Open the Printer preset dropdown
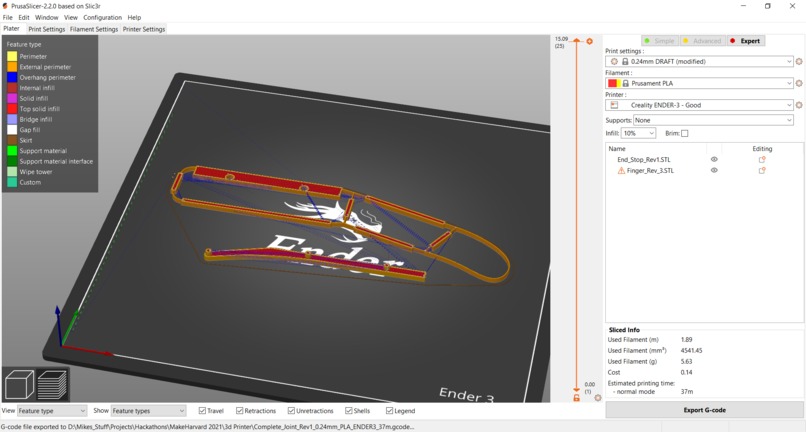Viewport: 806px width, 432px height. pyautogui.click(x=700, y=105)
